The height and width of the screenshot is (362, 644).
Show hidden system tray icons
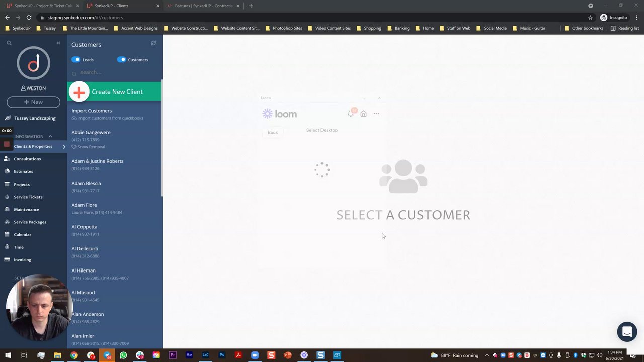[487, 355]
